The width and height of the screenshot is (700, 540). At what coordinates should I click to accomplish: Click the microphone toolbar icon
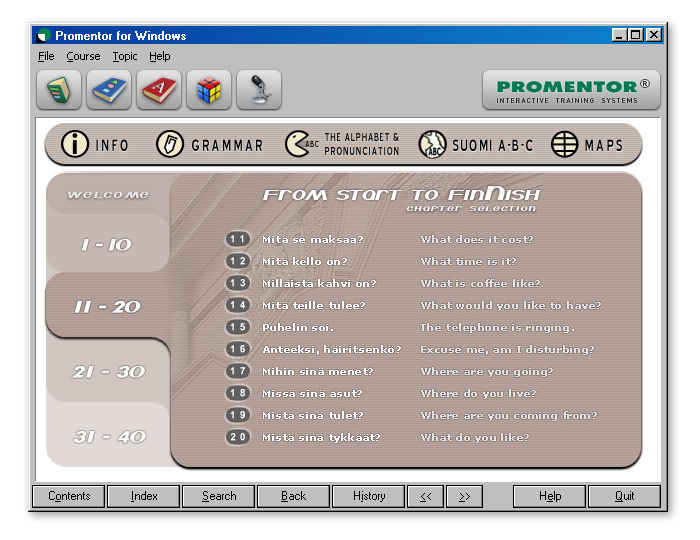[x=258, y=90]
